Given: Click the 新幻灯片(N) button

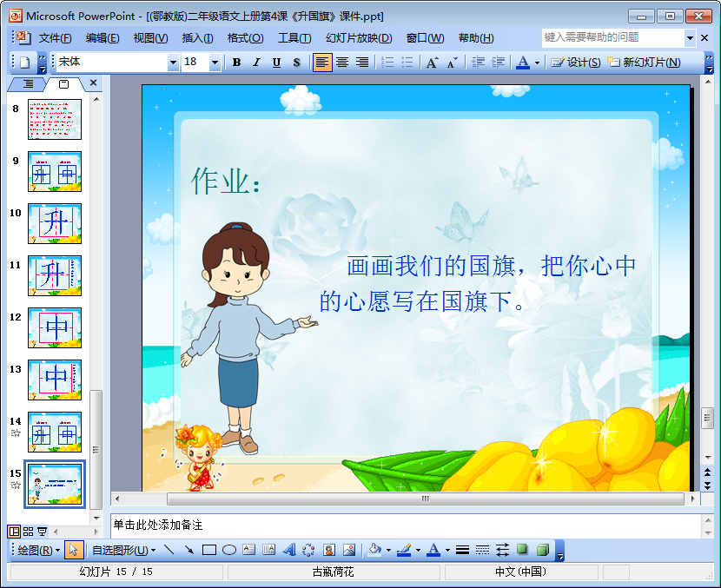Looking at the screenshot, I should click(x=644, y=62).
